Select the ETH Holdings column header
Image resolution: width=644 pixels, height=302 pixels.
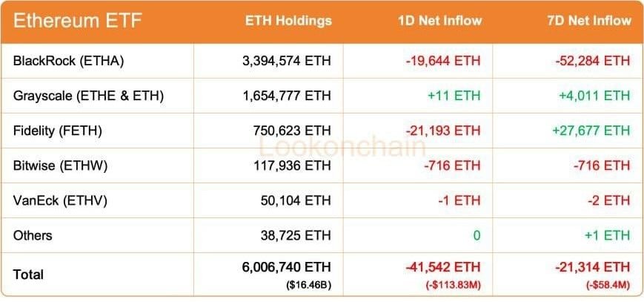click(288, 21)
